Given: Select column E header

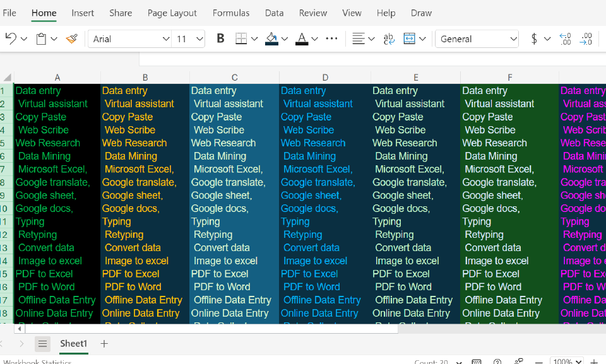Looking at the screenshot, I should 416,78.
